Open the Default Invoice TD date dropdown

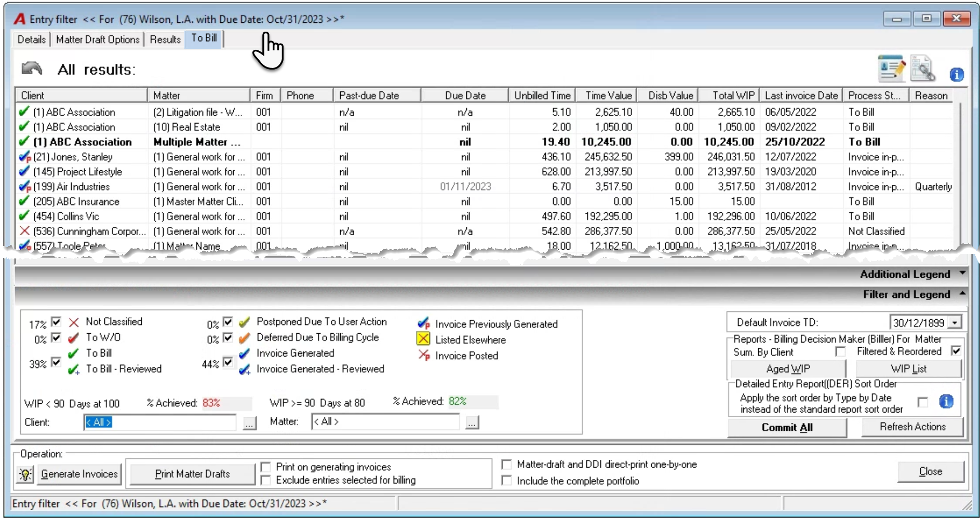[x=955, y=323]
